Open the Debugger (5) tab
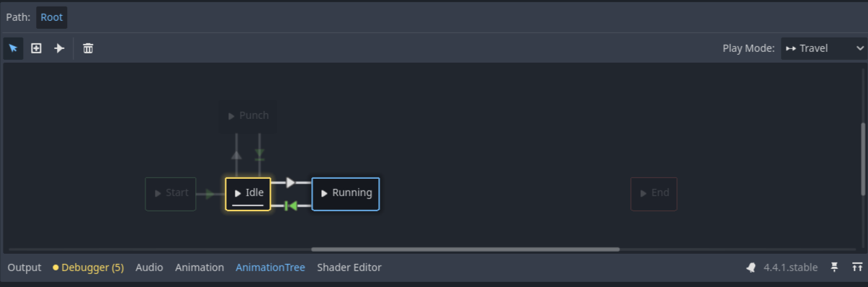Viewport: 868px width, 287px height. 88,268
